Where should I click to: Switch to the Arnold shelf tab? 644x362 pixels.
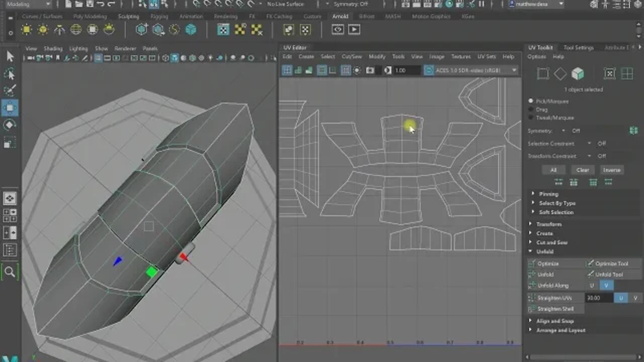pyautogui.click(x=340, y=16)
